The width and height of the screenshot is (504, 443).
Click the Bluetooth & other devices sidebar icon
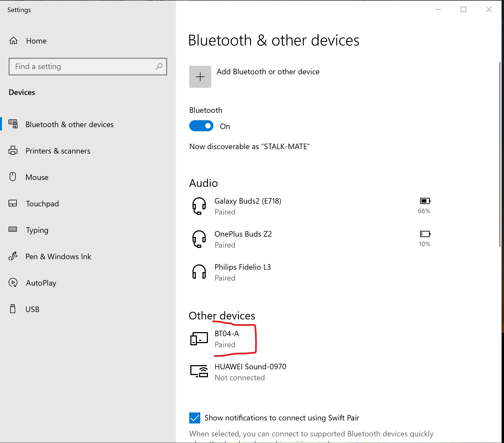click(x=13, y=124)
